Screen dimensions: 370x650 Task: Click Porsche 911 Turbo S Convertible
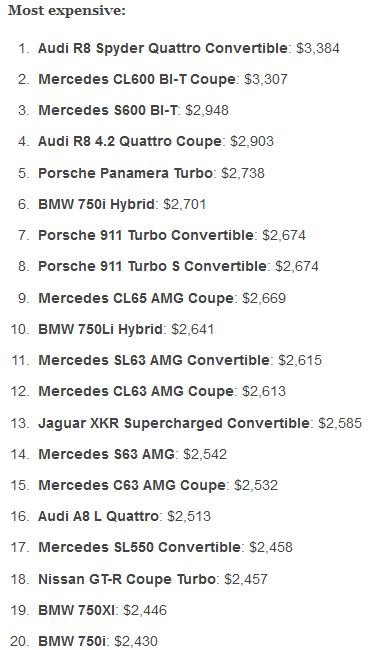152,266
